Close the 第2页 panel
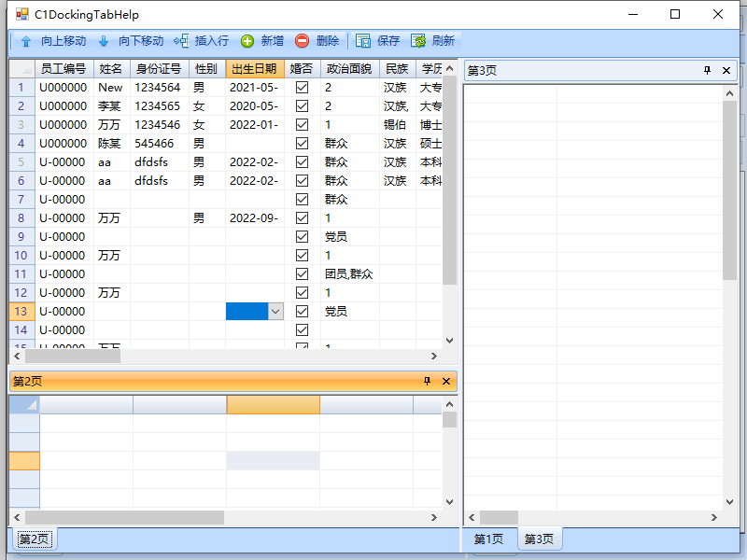The height and width of the screenshot is (560, 747). click(x=446, y=381)
